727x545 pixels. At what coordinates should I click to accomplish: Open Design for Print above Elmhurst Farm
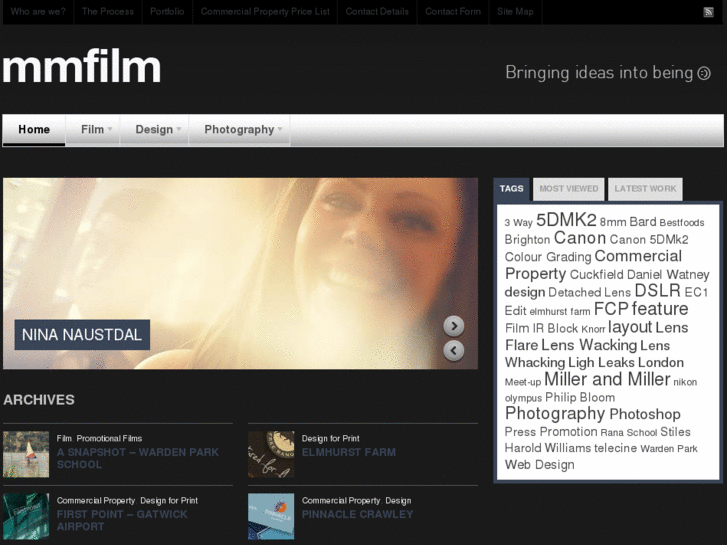coord(331,438)
